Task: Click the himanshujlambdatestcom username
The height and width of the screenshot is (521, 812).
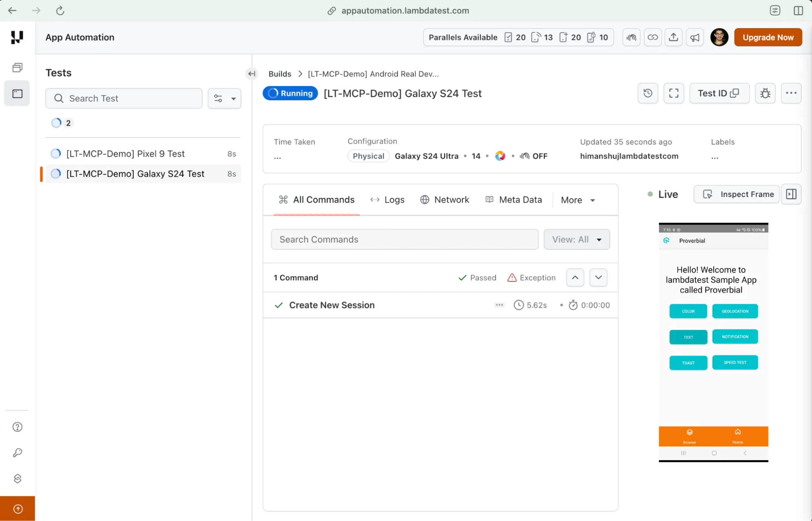Action: [x=629, y=156]
